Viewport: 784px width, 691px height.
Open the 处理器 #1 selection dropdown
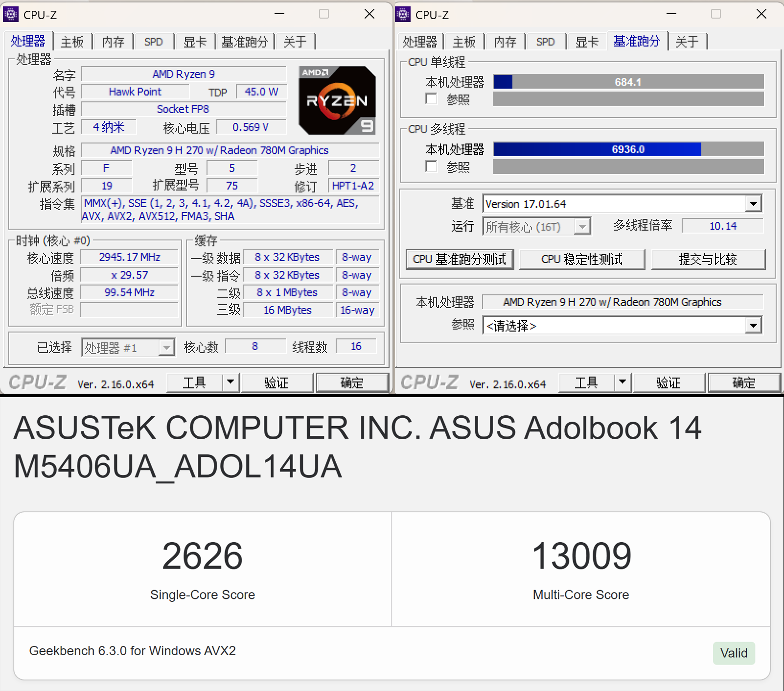166,348
